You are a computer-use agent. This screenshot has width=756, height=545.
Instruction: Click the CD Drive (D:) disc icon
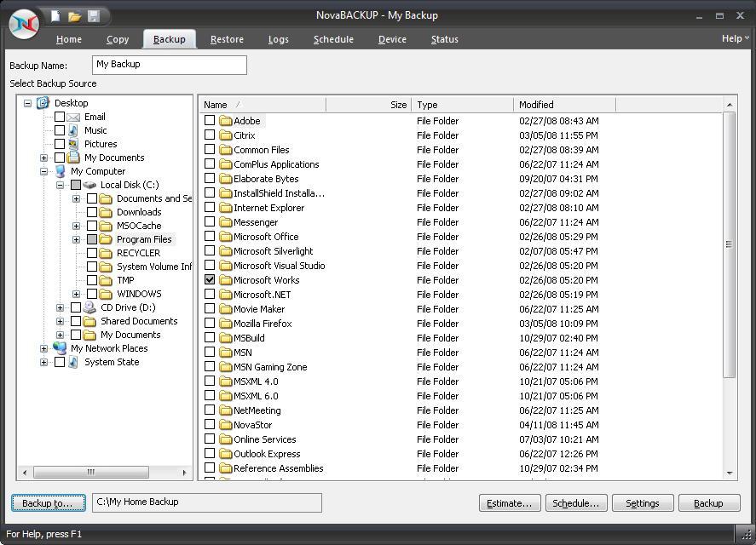[89, 307]
